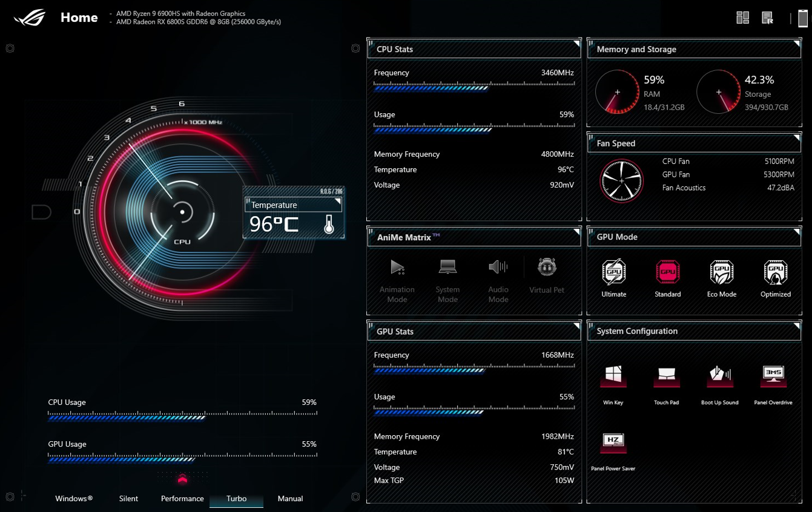Expand the System Configuration panel corner arrow
The image size is (812, 512).
(x=797, y=327)
